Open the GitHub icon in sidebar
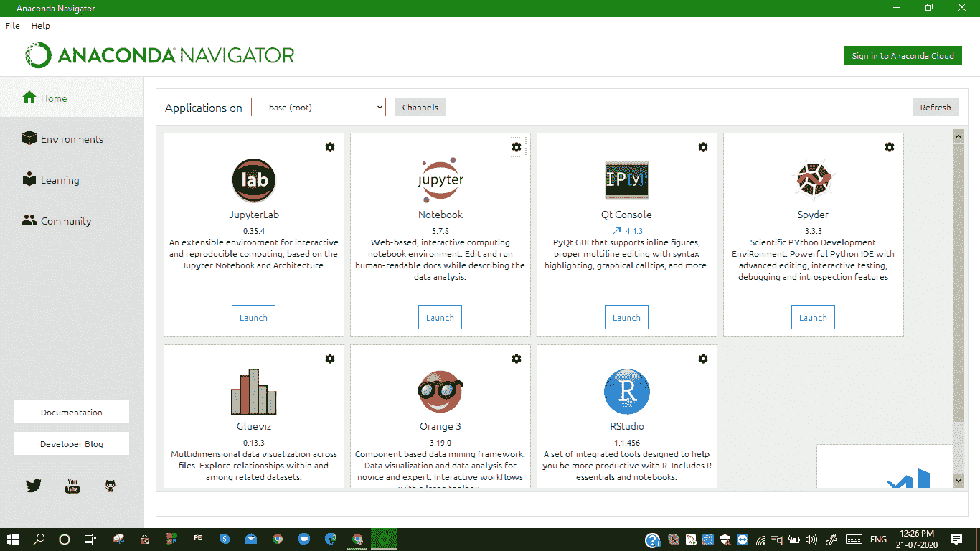 tap(110, 486)
